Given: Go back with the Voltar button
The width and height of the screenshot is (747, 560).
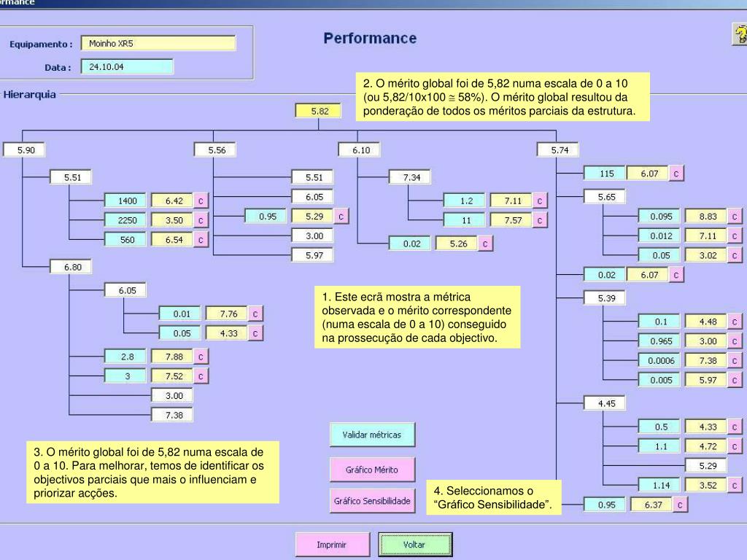Looking at the screenshot, I should click(415, 544).
